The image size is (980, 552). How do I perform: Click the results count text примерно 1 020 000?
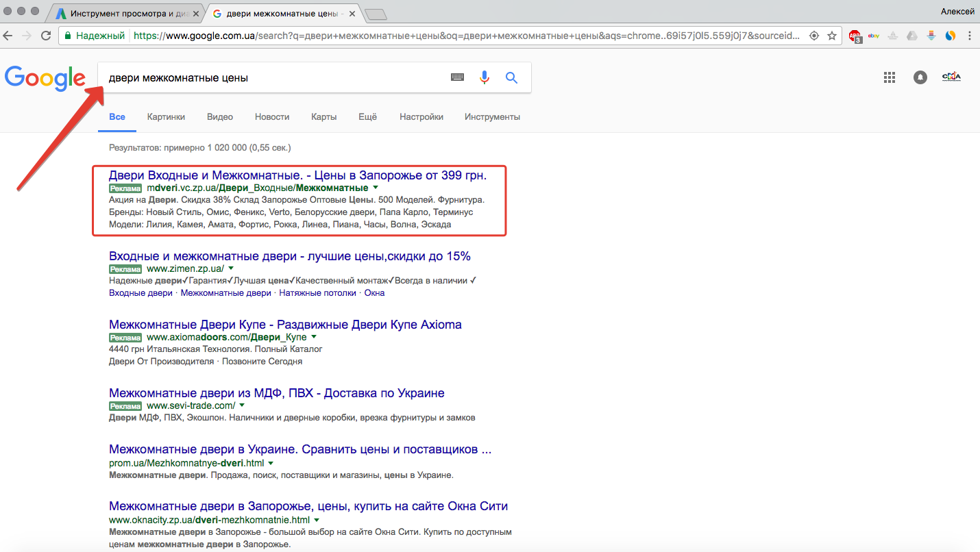pyautogui.click(x=200, y=147)
